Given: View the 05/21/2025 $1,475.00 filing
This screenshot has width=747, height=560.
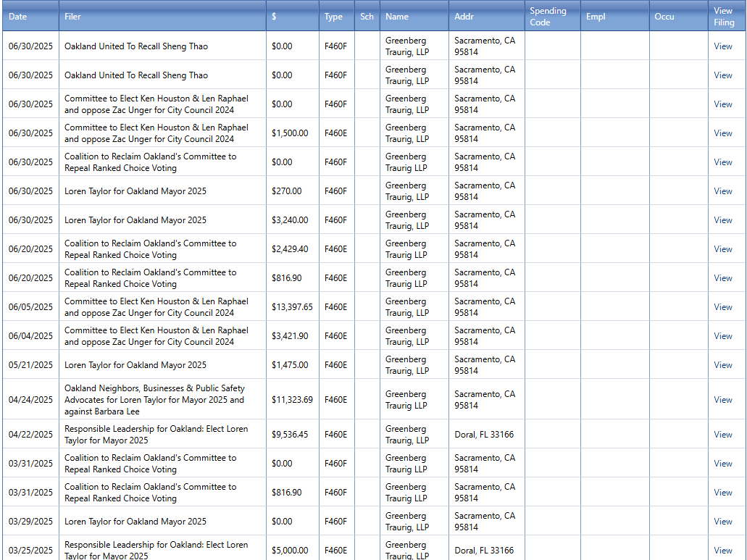Looking at the screenshot, I should pos(722,365).
